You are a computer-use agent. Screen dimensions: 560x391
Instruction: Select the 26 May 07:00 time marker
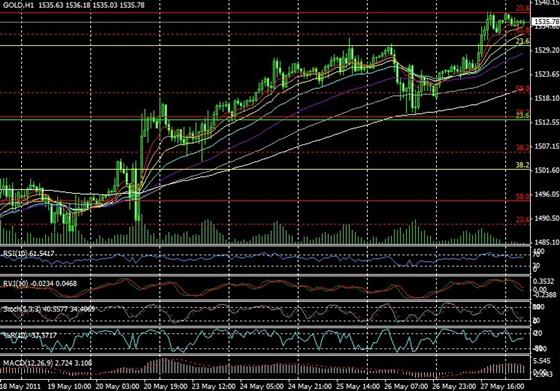pyautogui.click(x=406, y=387)
